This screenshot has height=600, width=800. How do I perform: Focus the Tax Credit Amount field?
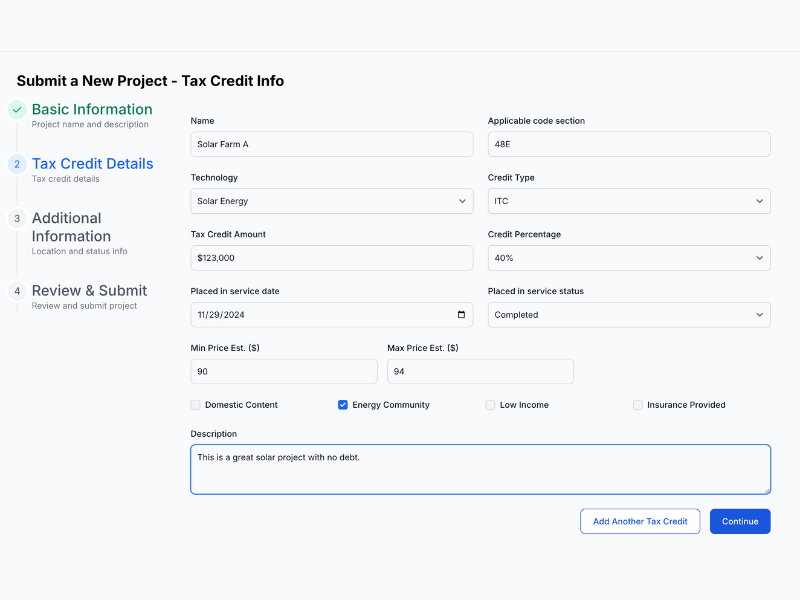(x=332, y=258)
